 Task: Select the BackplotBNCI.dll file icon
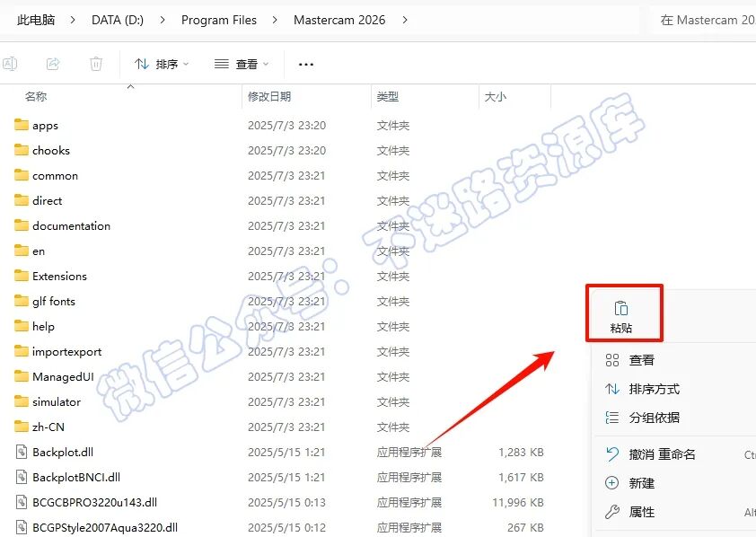22,477
